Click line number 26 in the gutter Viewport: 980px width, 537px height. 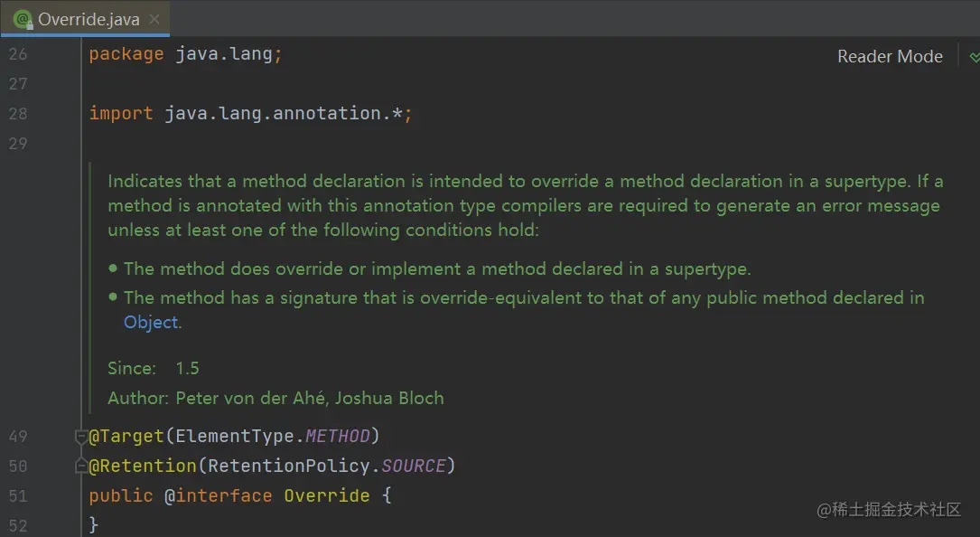pyautogui.click(x=18, y=54)
